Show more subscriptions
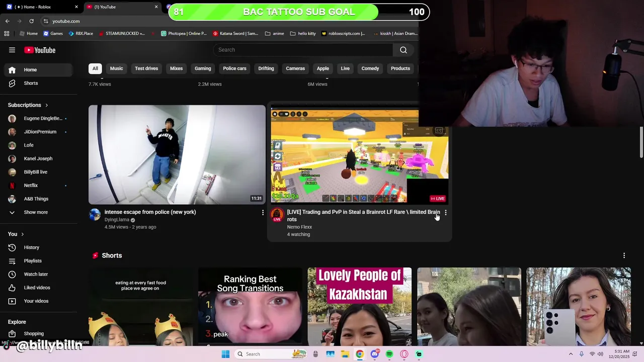Image resolution: width=644 pixels, height=362 pixels. click(x=38, y=212)
